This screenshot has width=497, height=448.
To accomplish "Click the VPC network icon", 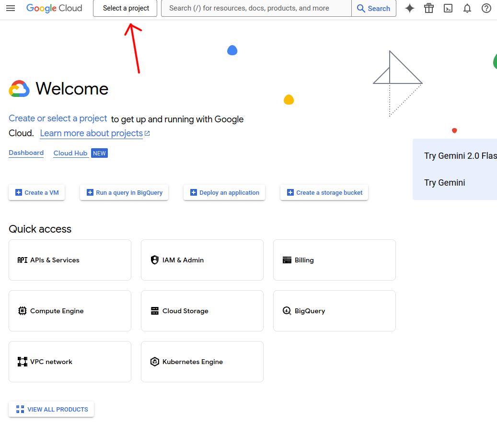I will [x=22, y=362].
